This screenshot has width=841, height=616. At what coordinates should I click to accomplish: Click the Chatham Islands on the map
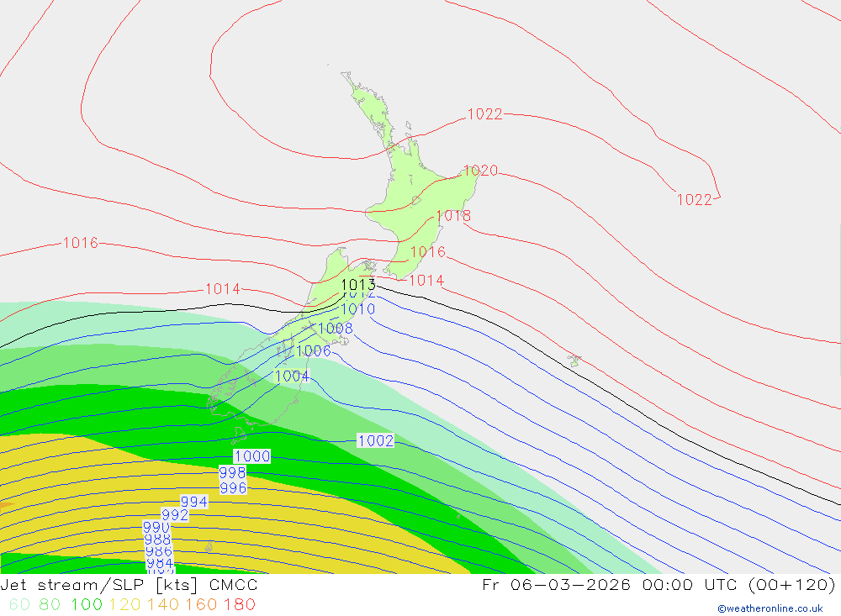574,361
